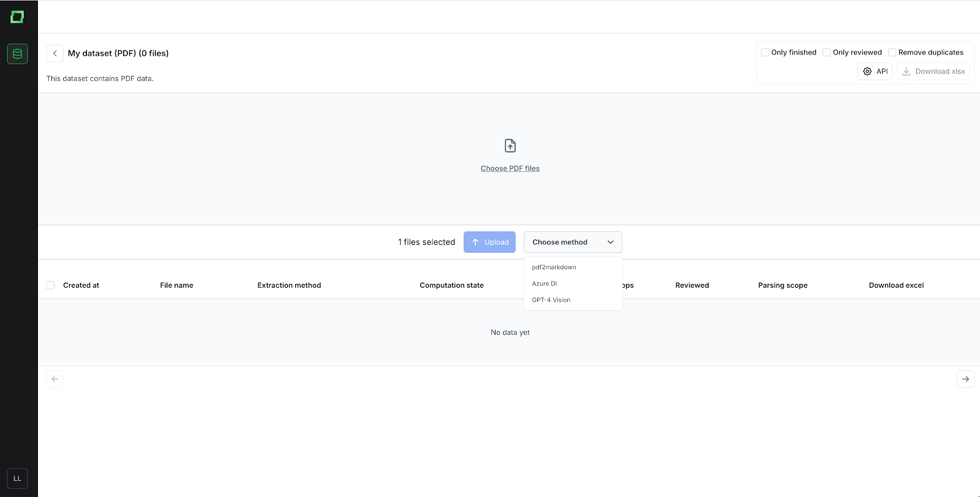
Task: Check the Remove duplicates option
Action: 892,53
